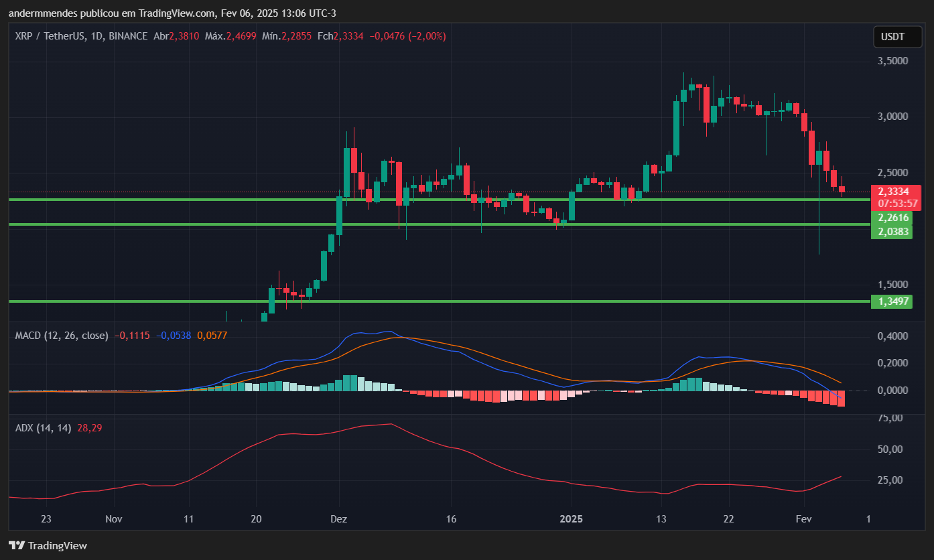Viewport: 934px width, 560px height.
Task: Click the Fev label on time axis
Action: tap(803, 518)
